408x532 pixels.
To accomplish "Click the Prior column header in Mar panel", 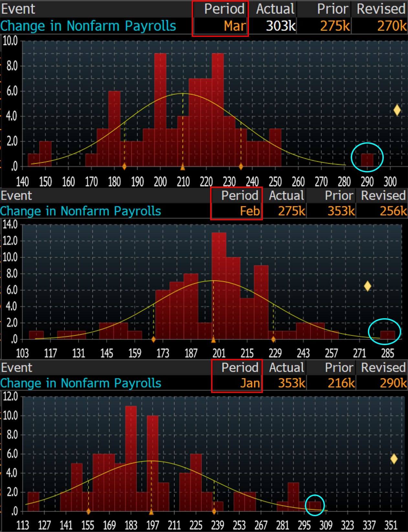I will (x=333, y=9).
